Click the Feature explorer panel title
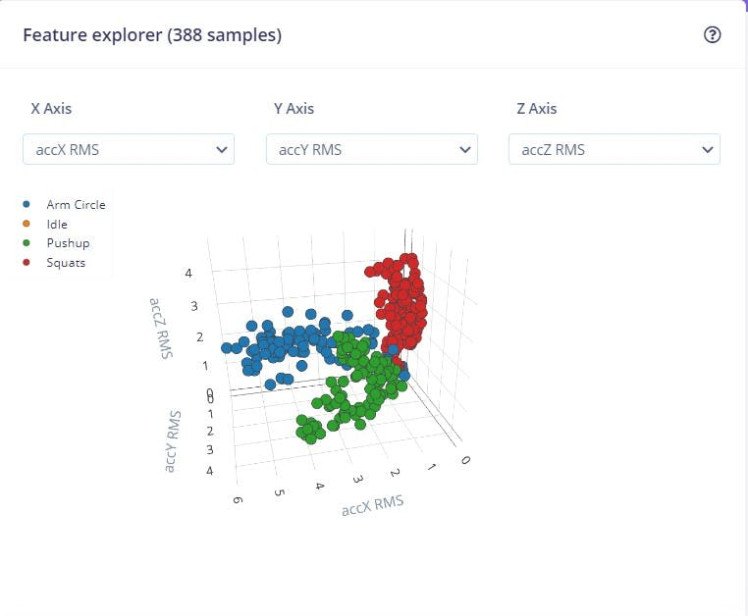The width and height of the screenshot is (748, 616). click(152, 35)
